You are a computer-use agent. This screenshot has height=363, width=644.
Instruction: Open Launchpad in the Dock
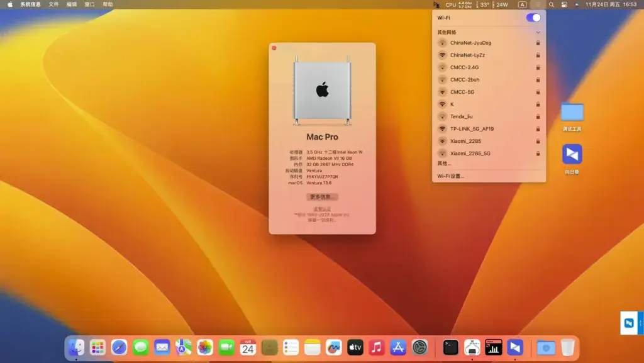(x=97, y=347)
